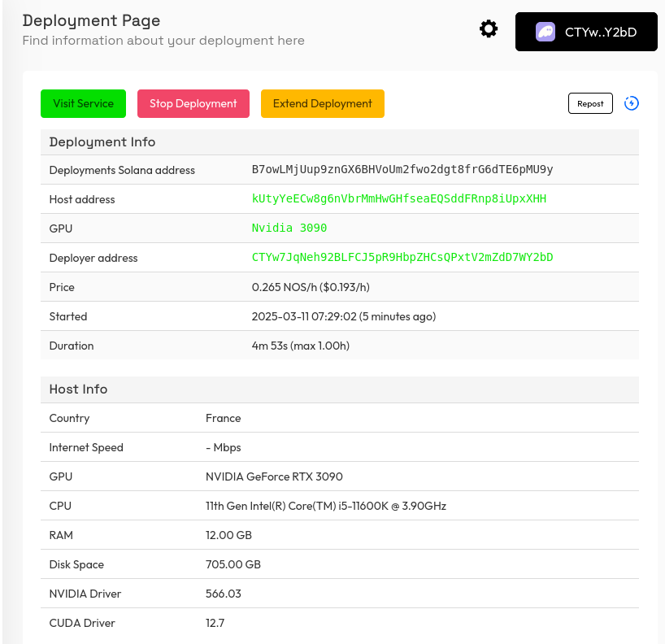
Task: Open the deployer address link CTYw7JqNeh...
Action: tap(402, 257)
